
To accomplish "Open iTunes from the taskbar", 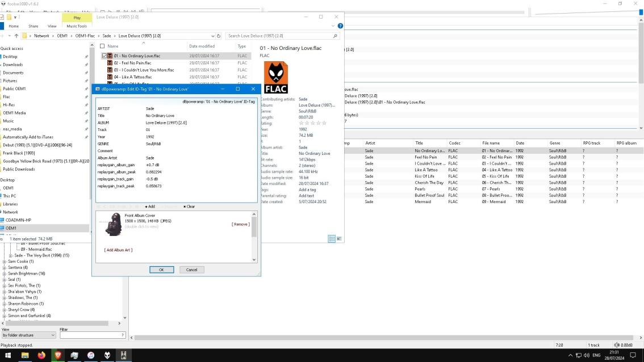I will (x=91, y=355).
